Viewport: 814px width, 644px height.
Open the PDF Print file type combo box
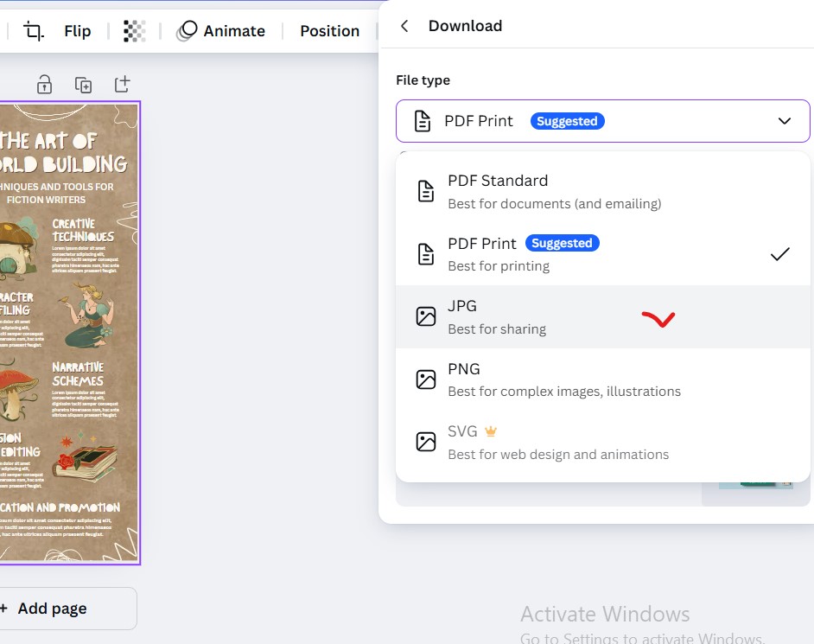pos(602,121)
